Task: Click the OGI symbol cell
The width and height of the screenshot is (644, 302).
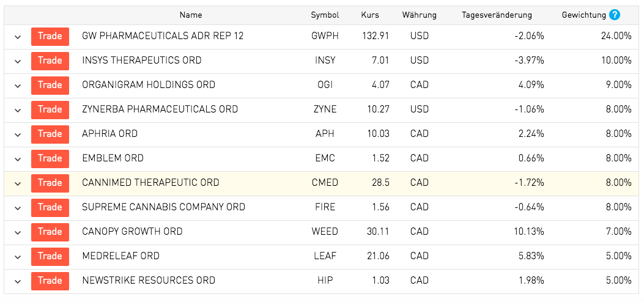Action: pos(325,85)
